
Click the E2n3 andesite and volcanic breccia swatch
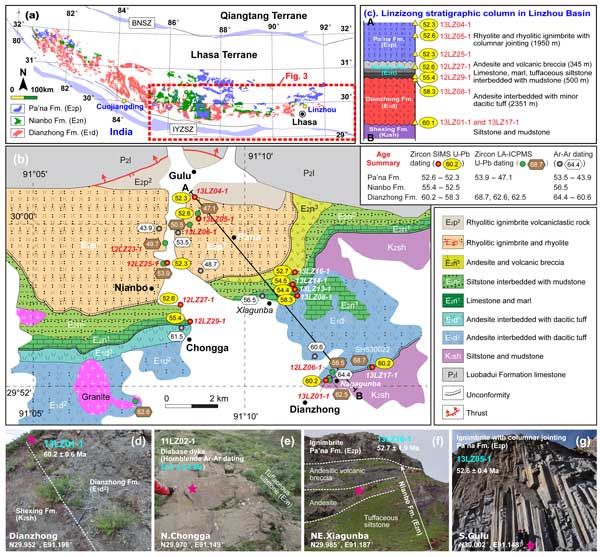tap(452, 262)
